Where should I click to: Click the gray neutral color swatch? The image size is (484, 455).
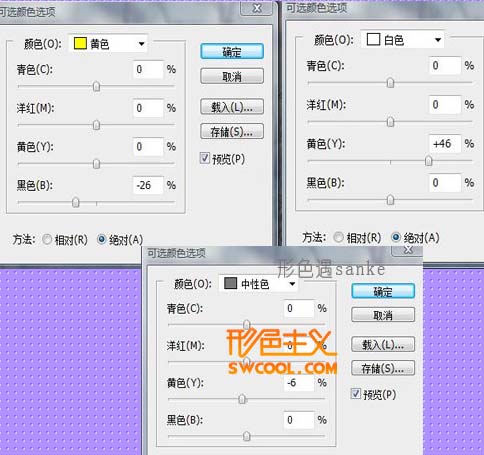click(x=230, y=283)
